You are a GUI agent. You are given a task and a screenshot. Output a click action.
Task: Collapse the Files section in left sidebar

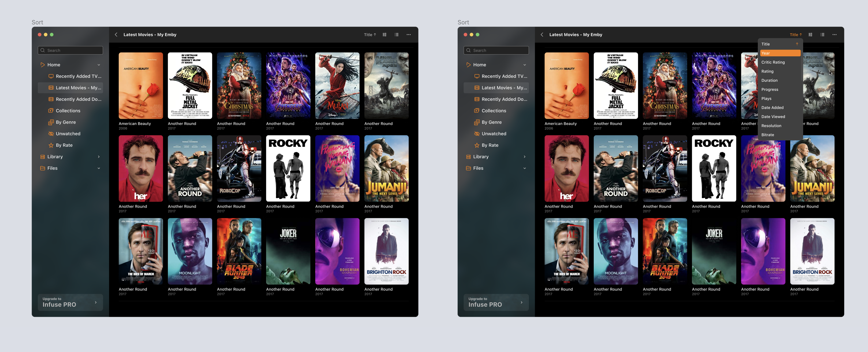click(x=99, y=168)
